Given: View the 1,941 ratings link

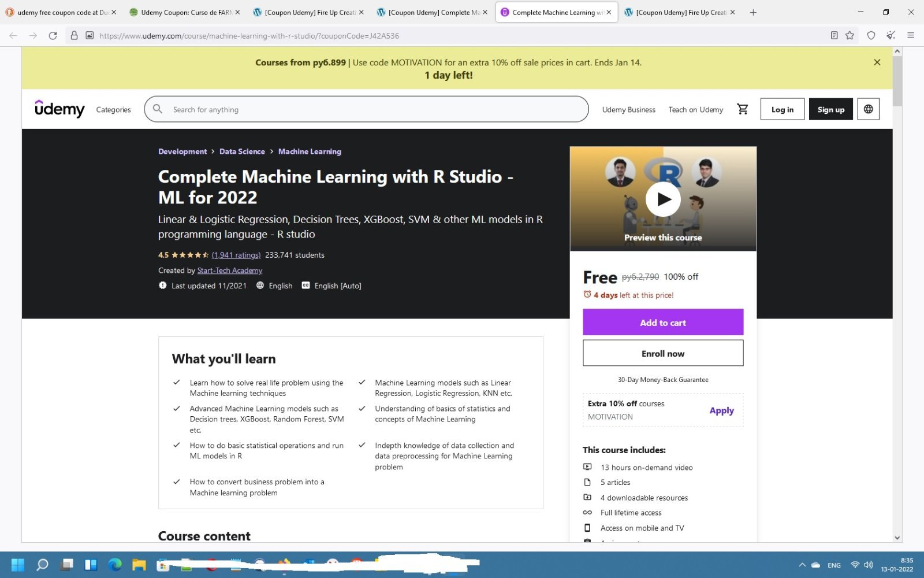Looking at the screenshot, I should pos(236,255).
